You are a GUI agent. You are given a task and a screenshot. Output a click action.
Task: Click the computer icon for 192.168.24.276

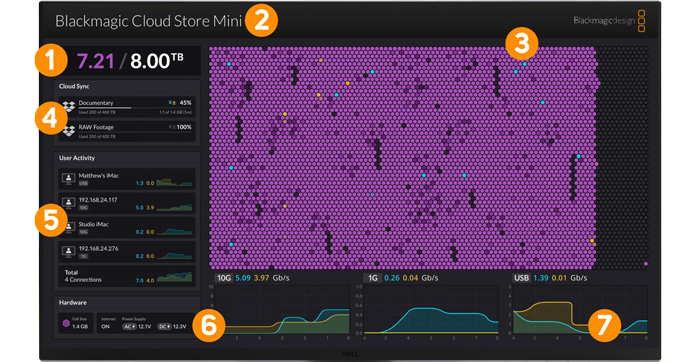click(68, 251)
